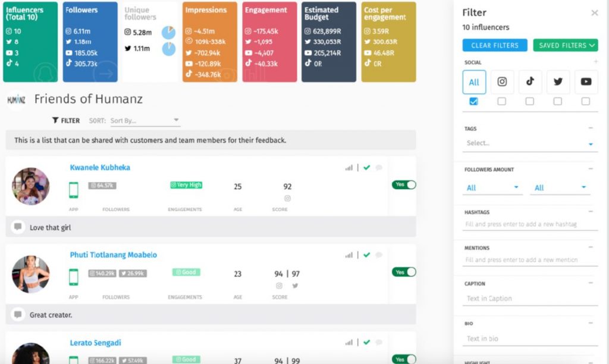Image resolution: width=609 pixels, height=364 pixels.
Task: Click the note icon beside 'Great creator.'
Action: 18,314
